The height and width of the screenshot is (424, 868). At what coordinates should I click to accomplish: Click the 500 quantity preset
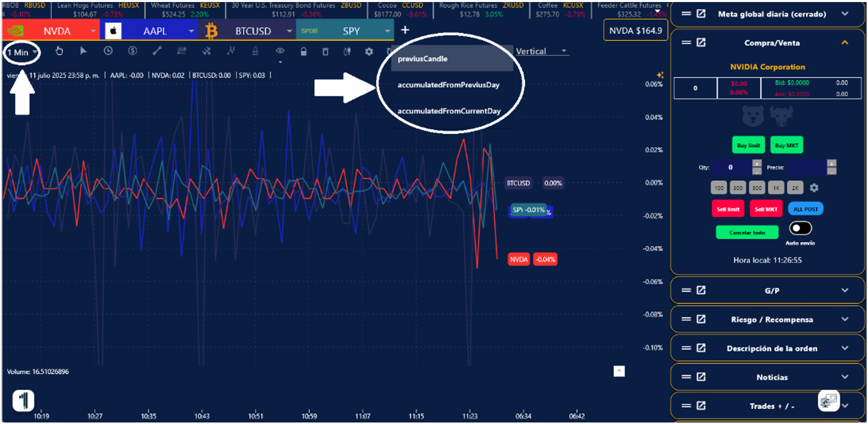pos(757,188)
